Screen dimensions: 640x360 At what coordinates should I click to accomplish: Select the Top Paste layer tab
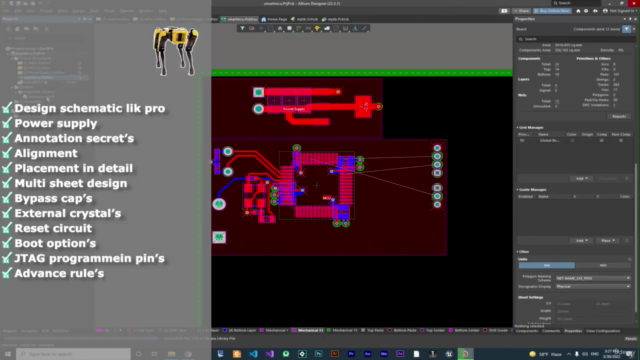[373, 330]
